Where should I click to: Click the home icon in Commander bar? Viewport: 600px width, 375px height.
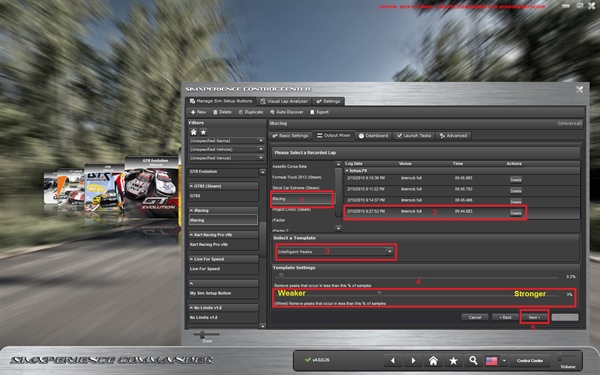tap(433, 360)
